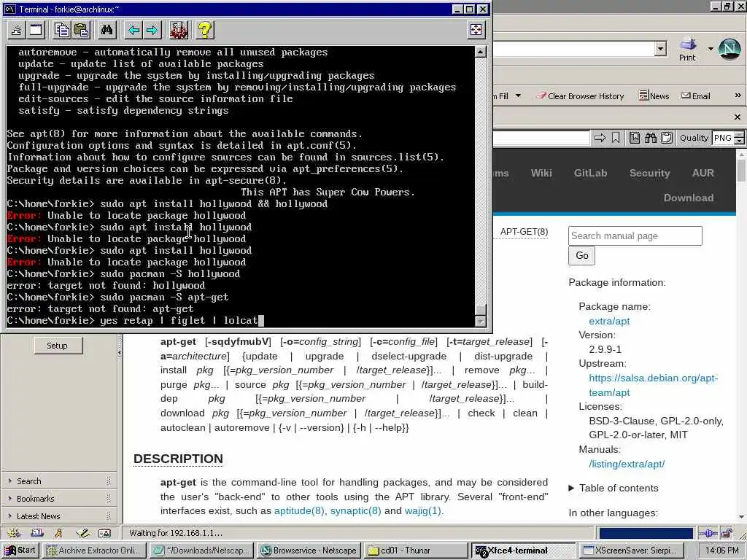
Task: Click the clipboard icon in Browservice bar
Action: pos(667,138)
